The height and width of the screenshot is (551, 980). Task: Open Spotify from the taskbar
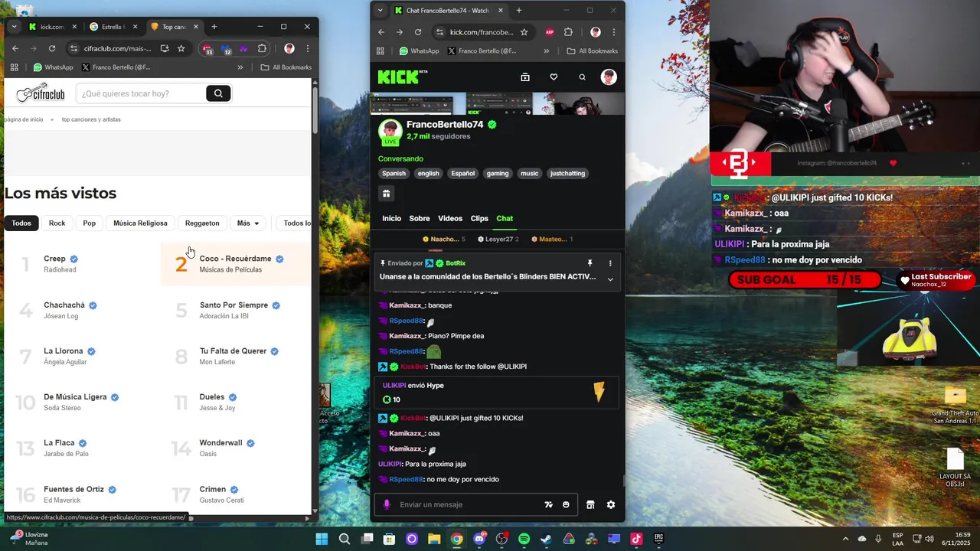coord(524,539)
